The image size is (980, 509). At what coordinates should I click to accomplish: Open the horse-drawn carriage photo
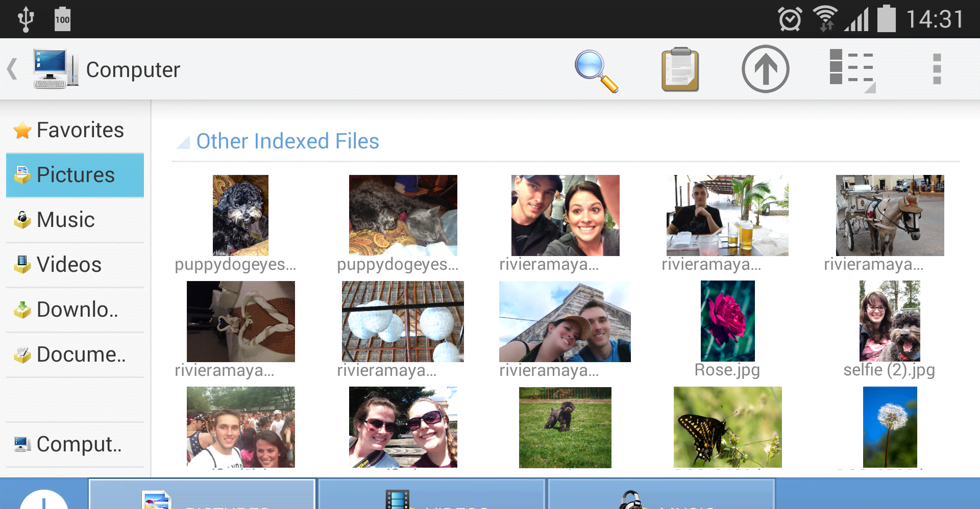click(890, 215)
